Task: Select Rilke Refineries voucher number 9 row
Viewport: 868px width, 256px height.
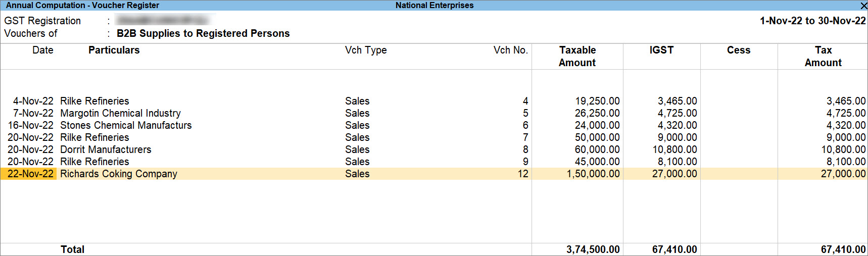Action: (x=434, y=162)
